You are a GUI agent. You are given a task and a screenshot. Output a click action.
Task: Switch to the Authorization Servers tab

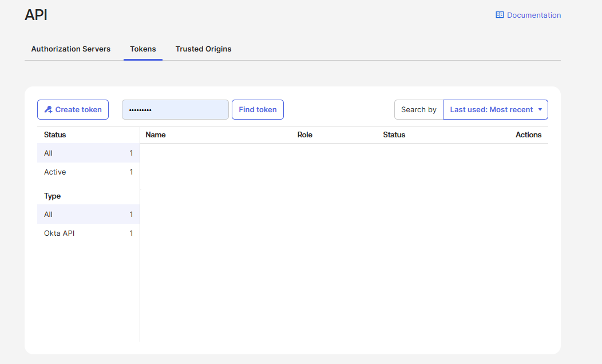click(71, 49)
